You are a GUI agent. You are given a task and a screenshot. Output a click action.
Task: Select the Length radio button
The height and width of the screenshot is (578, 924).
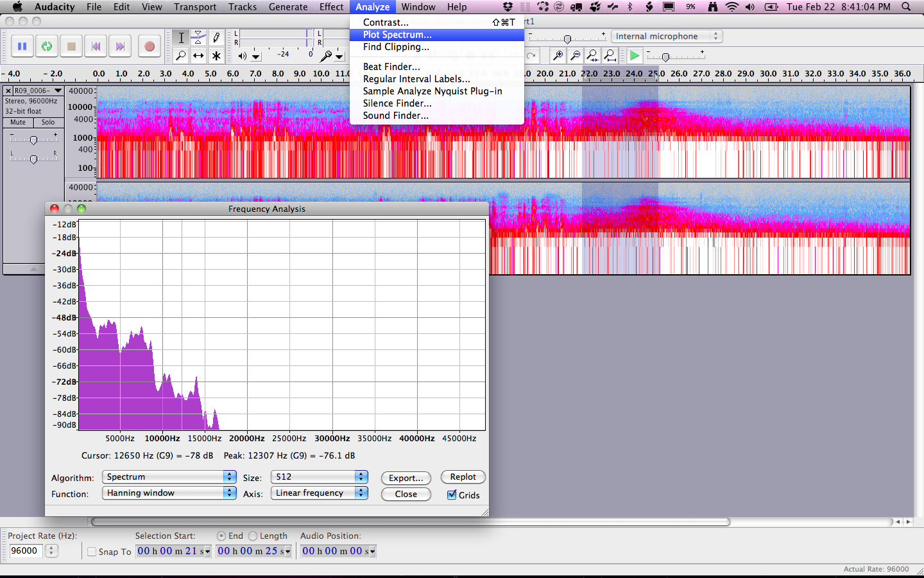253,536
